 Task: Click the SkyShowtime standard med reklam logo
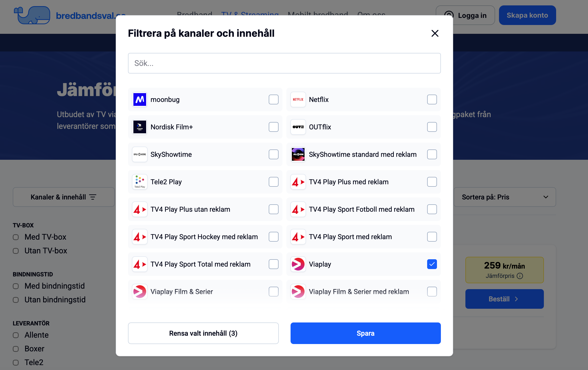[298, 154]
